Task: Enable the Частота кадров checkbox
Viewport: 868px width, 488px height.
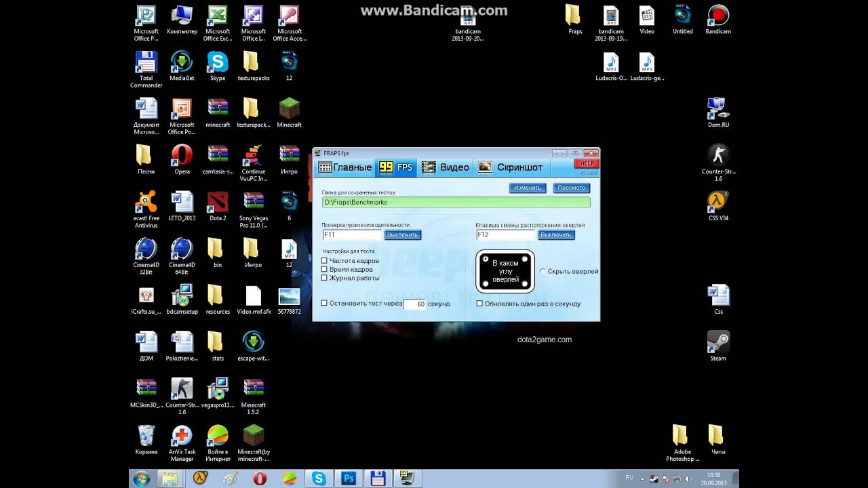Action: point(324,261)
